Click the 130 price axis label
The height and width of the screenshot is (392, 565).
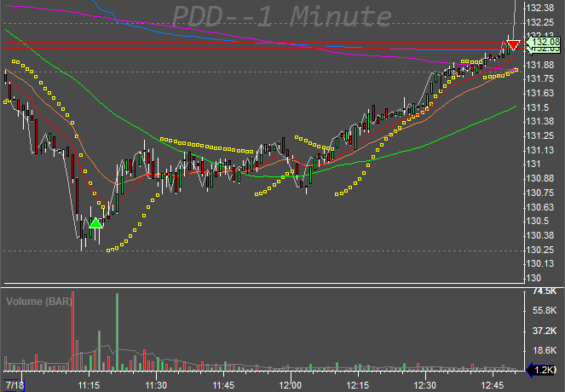(533, 278)
